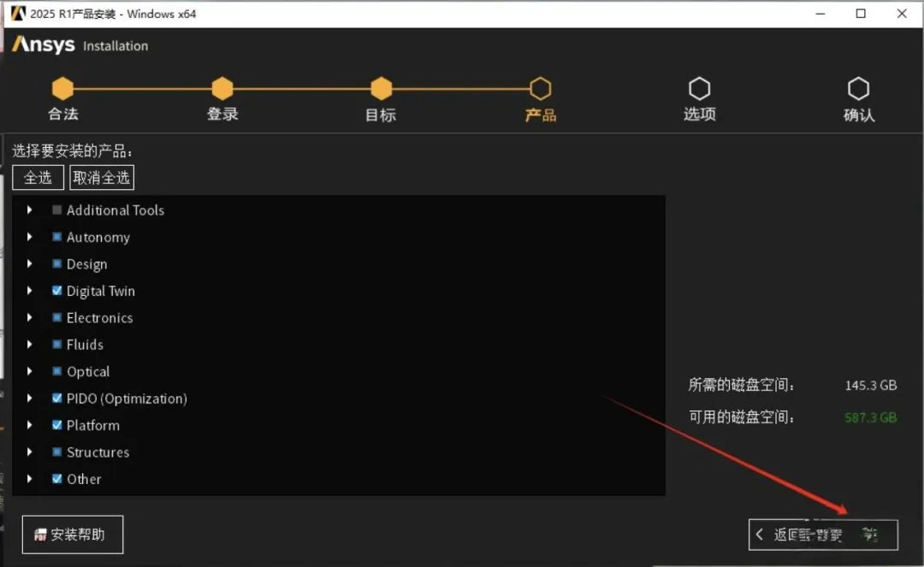Expand the Structures tree node
The height and width of the screenshot is (567, 924).
(29, 452)
